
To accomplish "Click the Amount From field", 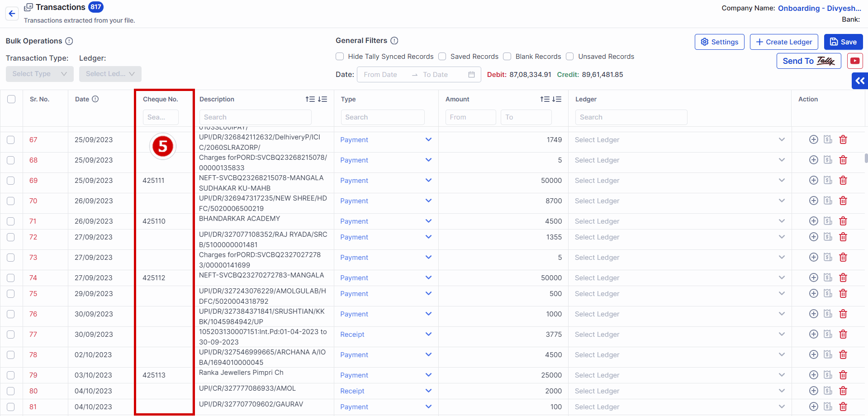I will click(x=470, y=117).
